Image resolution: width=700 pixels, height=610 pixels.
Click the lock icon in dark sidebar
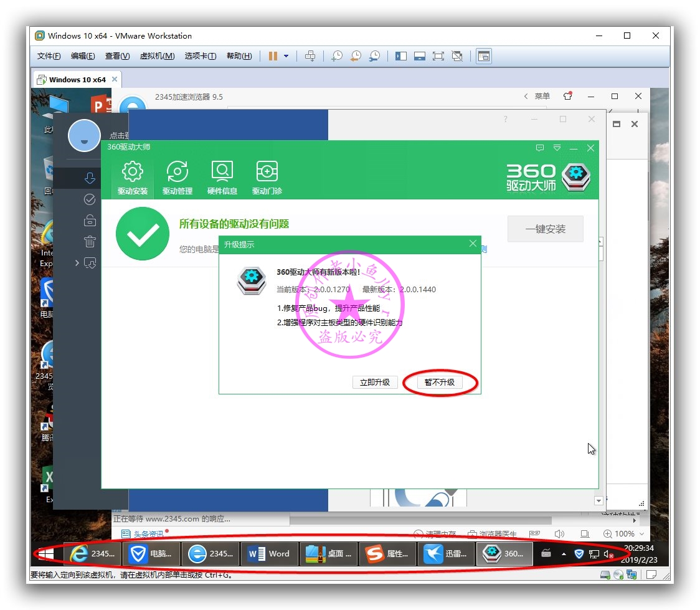90,220
